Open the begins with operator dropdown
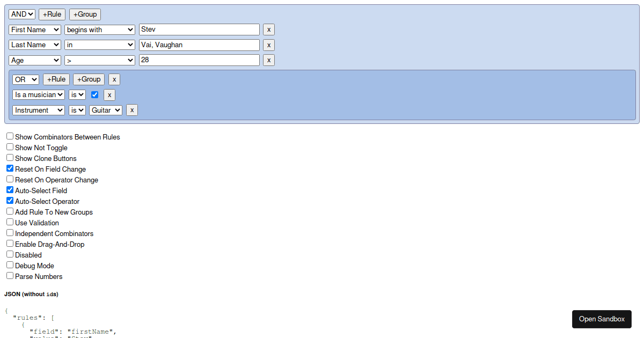This screenshot has width=644, height=338. pyautogui.click(x=100, y=30)
